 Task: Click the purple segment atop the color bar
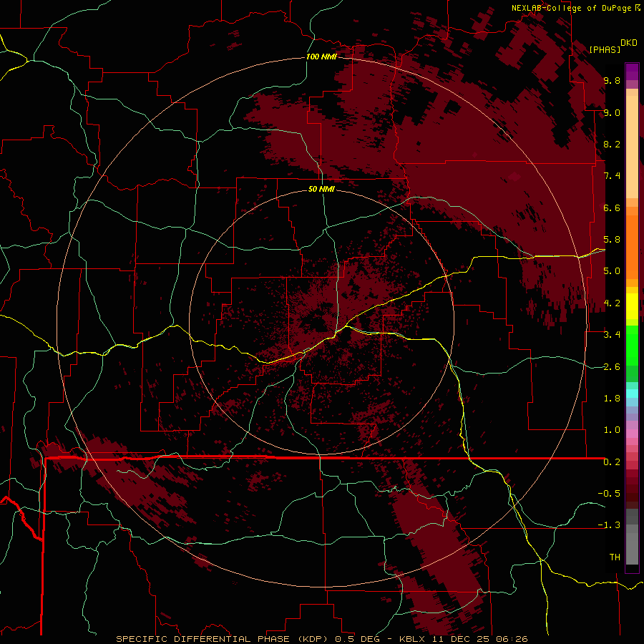(632, 72)
